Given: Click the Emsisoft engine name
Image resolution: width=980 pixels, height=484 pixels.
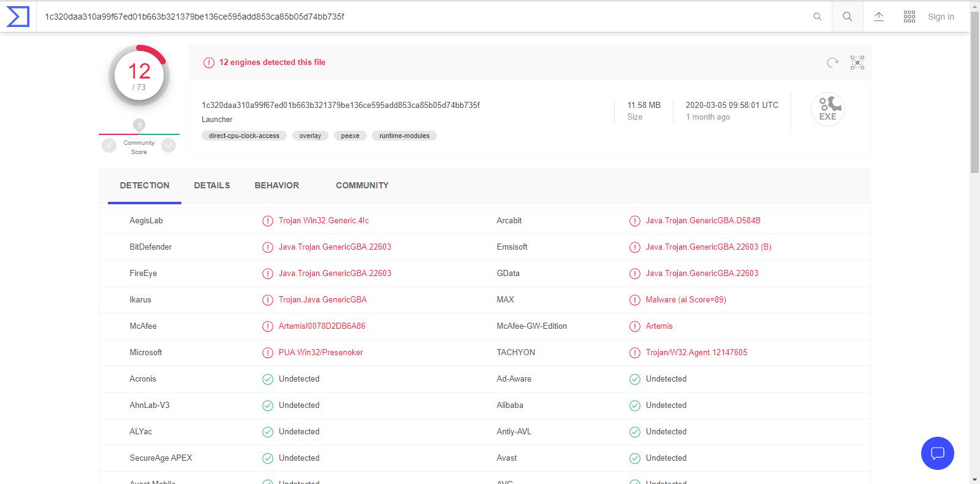Looking at the screenshot, I should tap(512, 247).
